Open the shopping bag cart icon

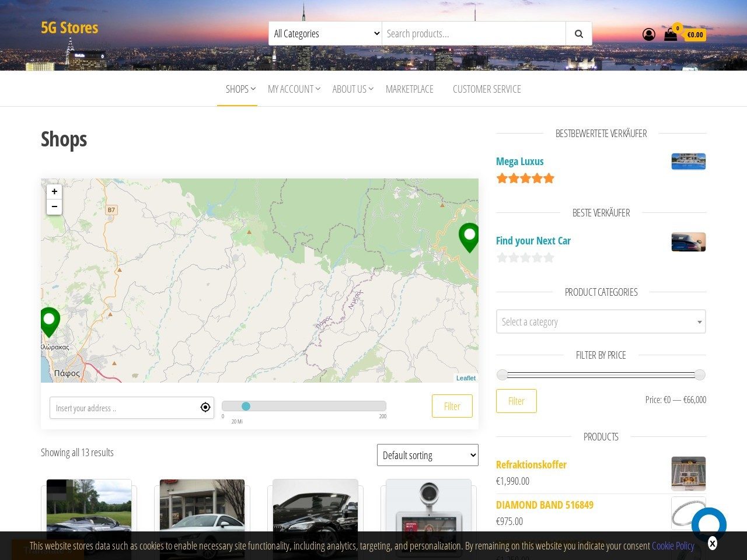pyautogui.click(x=671, y=34)
